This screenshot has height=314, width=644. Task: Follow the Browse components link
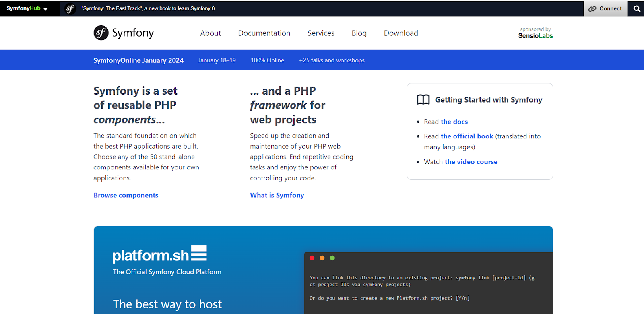126,195
